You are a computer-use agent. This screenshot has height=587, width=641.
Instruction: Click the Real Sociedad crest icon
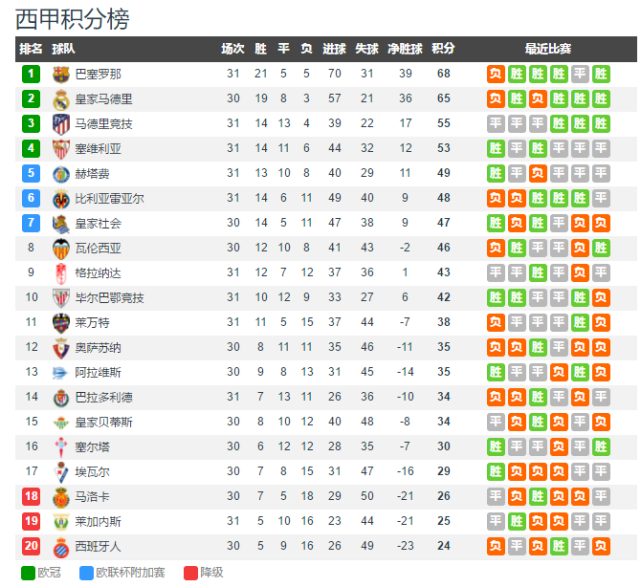tap(61, 223)
